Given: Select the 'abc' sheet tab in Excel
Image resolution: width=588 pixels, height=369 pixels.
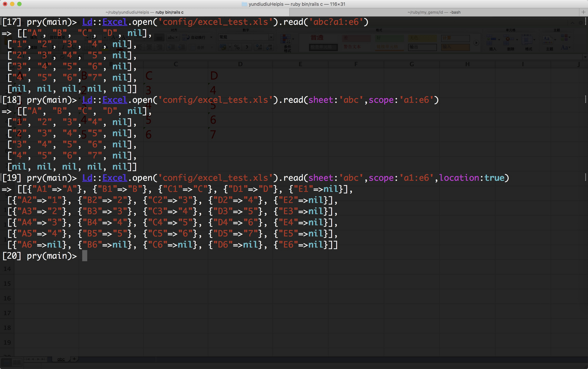Looking at the screenshot, I should [61, 359].
